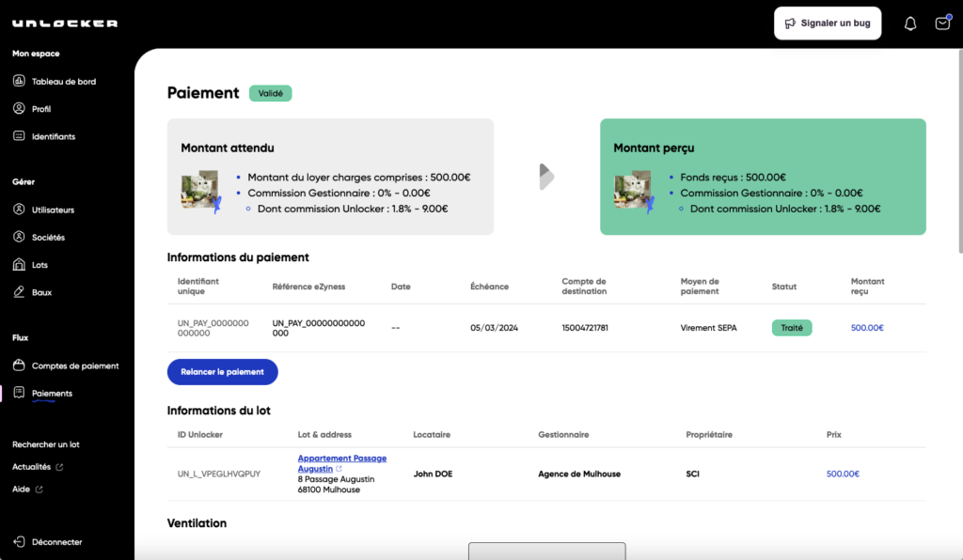The height and width of the screenshot is (560, 963).
Task: Click the Lots house icon
Action: tap(19, 265)
